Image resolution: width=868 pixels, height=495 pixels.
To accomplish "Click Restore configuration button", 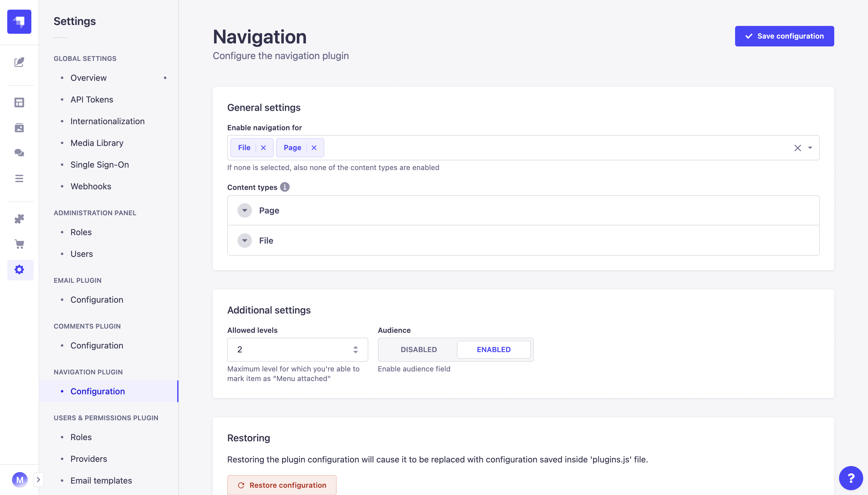I will (x=282, y=485).
